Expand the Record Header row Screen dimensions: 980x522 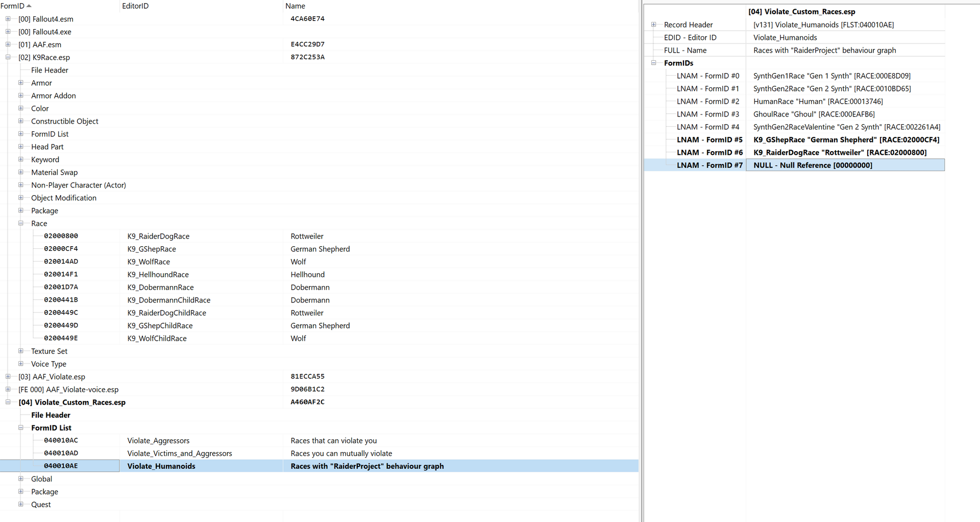click(653, 25)
